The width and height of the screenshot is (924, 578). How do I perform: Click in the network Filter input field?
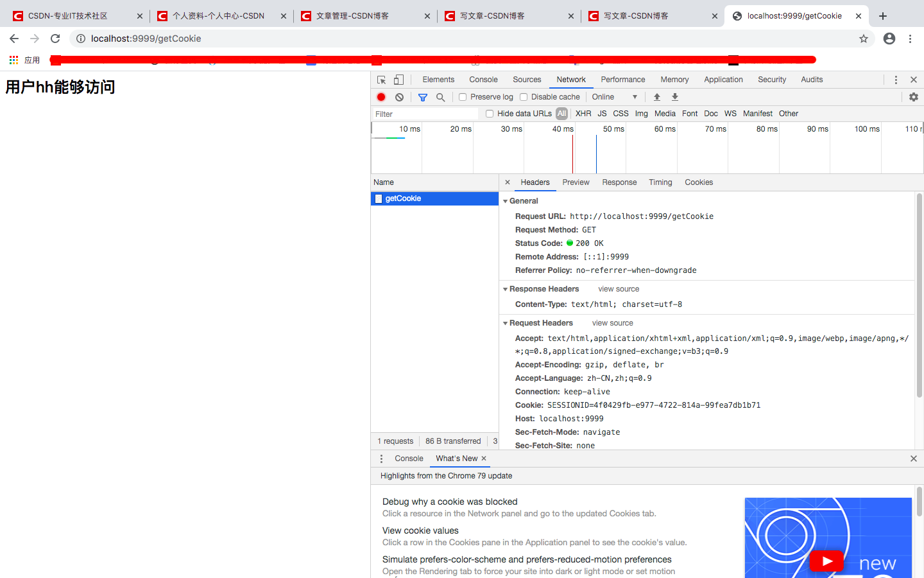point(426,114)
